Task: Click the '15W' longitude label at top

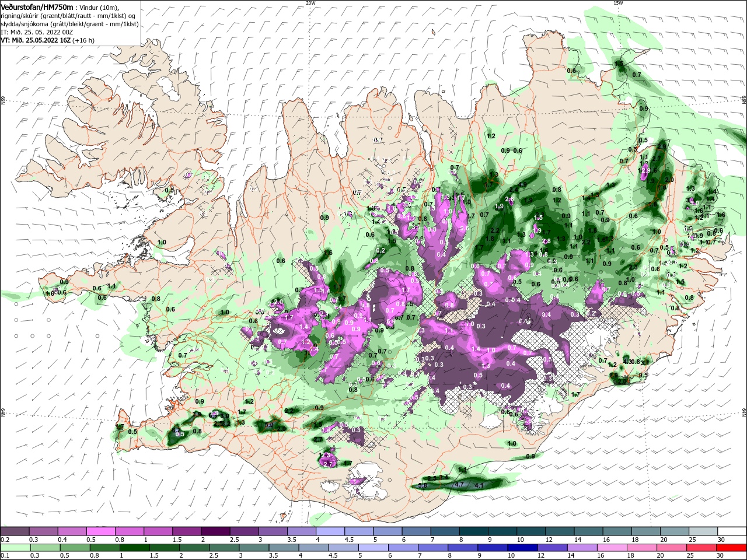Action: (617, 3)
